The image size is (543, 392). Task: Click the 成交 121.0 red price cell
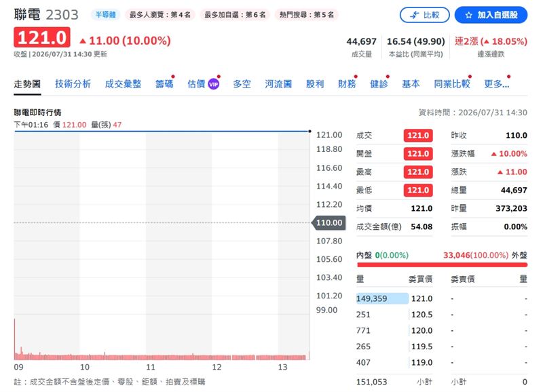pyautogui.click(x=418, y=135)
